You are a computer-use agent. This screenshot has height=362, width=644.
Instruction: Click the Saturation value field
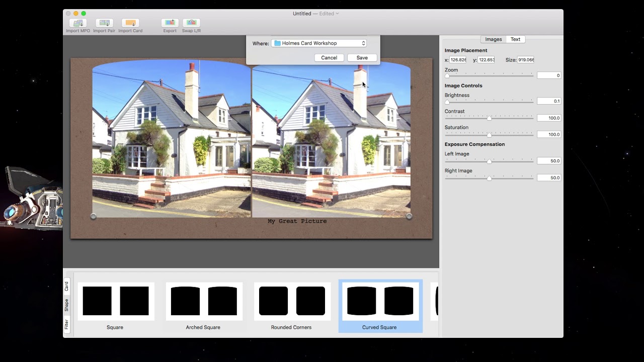549,135
